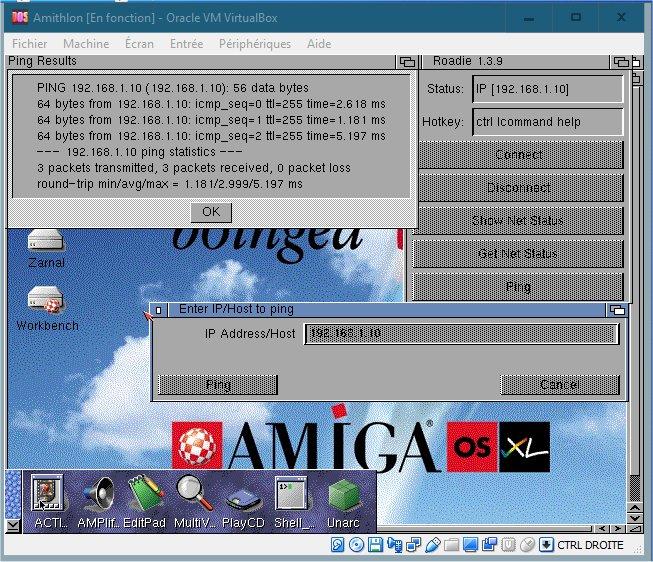This screenshot has width=653, height=562.
Task: Click VirtualBox mouse integration icon
Action: (x=527, y=545)
